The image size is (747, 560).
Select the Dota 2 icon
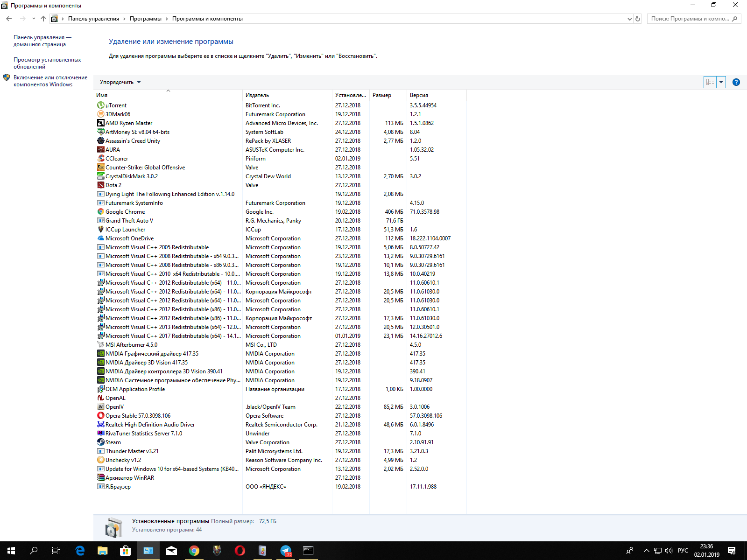click(x=100, y=185)
